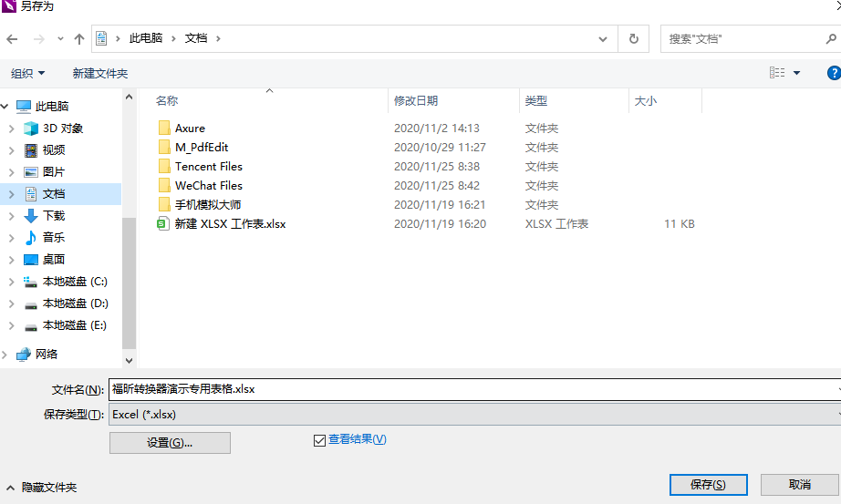Select the 手机模拟大师 folder icon
This screenshot has width=841, height=504.
pyautogui.click(x=164, y=204)
